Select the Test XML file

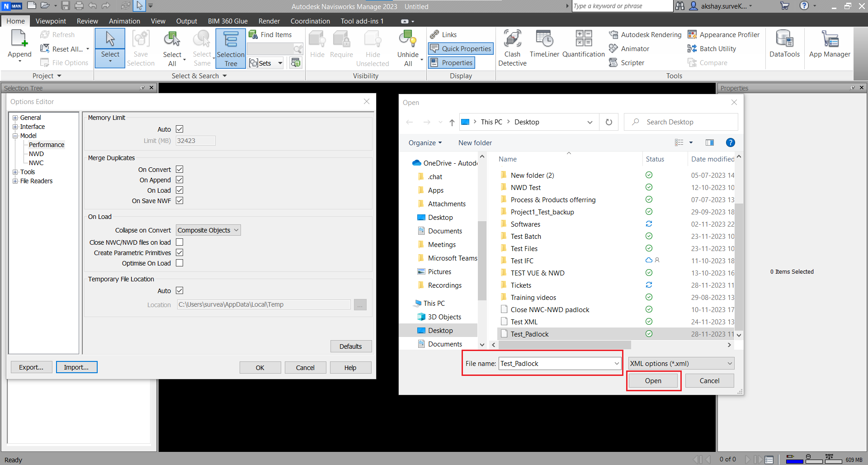(x=524, y=322)
